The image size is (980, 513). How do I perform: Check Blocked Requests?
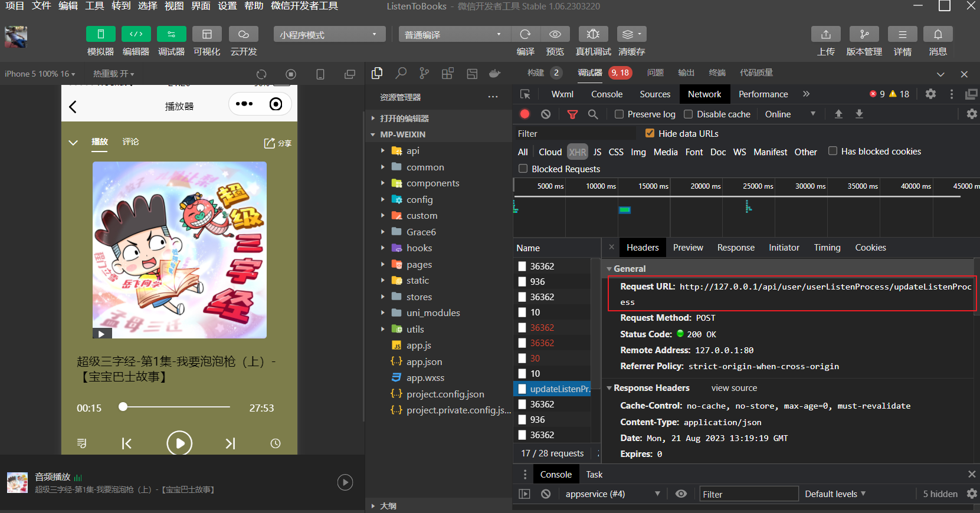[x=523, y=169]
